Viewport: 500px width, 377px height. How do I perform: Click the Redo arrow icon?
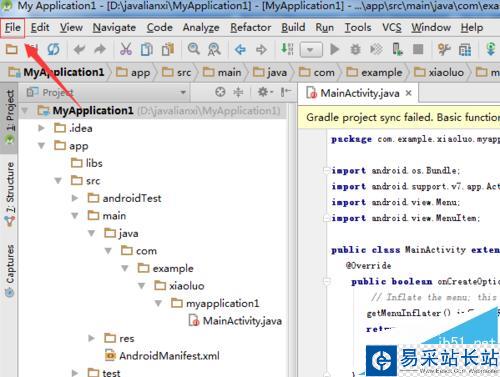100,50
